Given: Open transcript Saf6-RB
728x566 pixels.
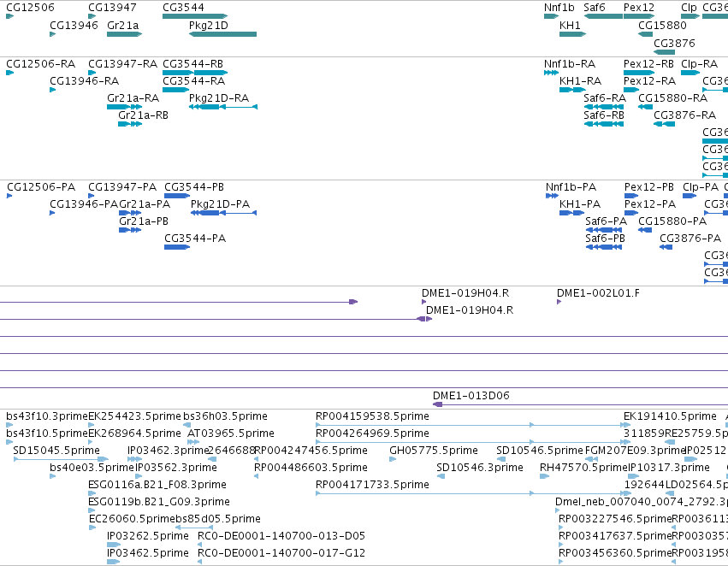Looking at the screenshot, I should 604,115.
